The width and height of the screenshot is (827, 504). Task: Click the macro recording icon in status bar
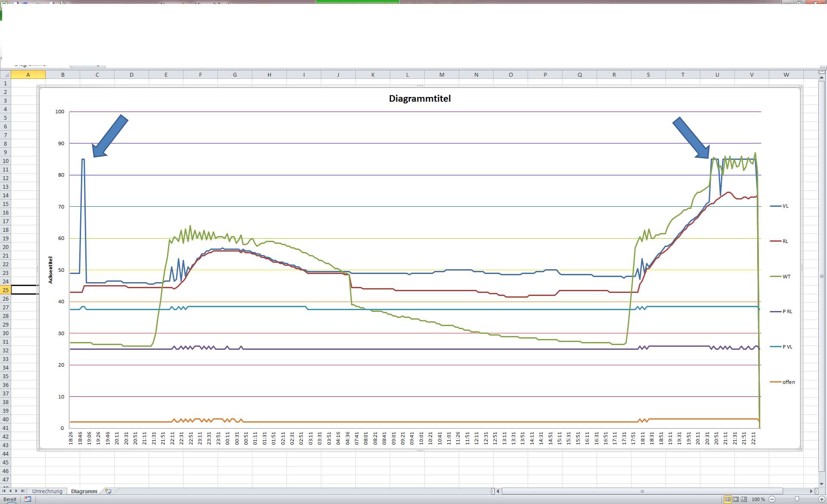click(28, 499)
